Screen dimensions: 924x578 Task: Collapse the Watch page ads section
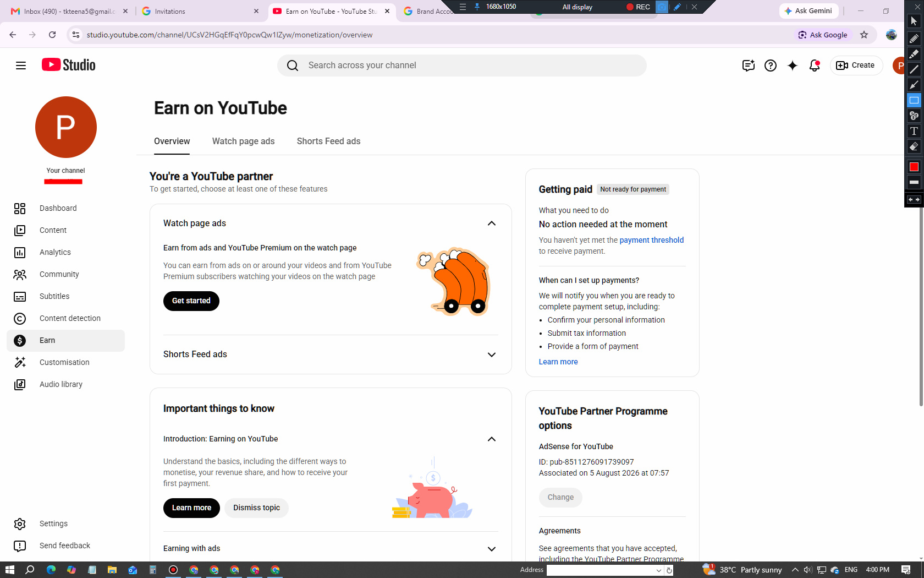[x=492, y=223]
